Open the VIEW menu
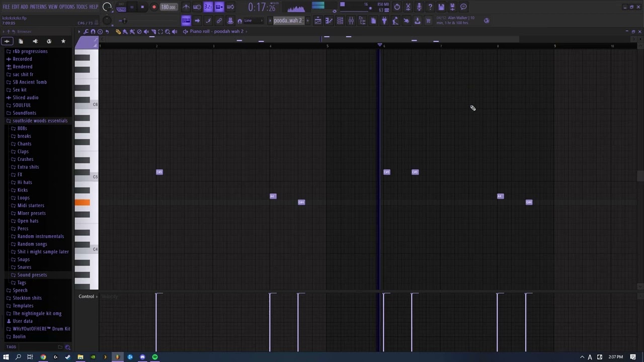Viewport: 644px width, 362px height. 53,7
